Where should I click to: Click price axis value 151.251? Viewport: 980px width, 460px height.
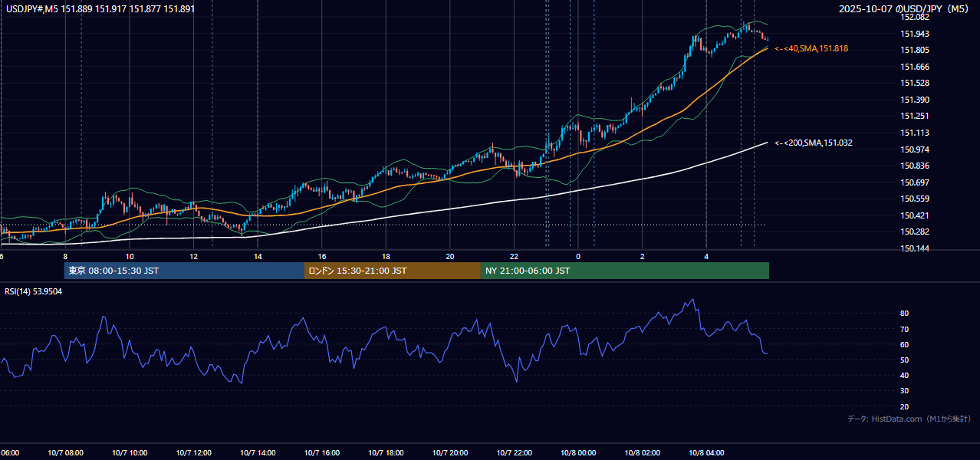pos(915,117)
